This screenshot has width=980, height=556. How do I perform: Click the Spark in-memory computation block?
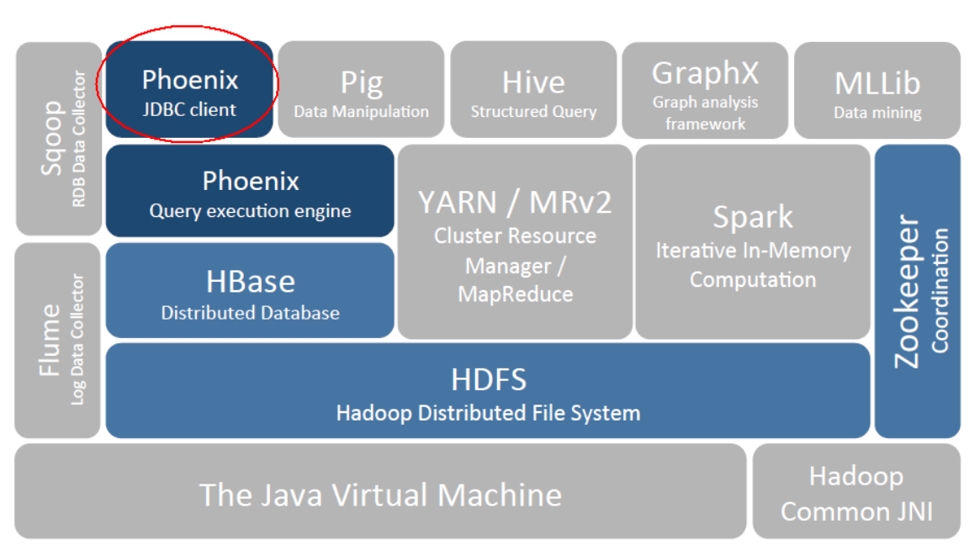(753, 241)
